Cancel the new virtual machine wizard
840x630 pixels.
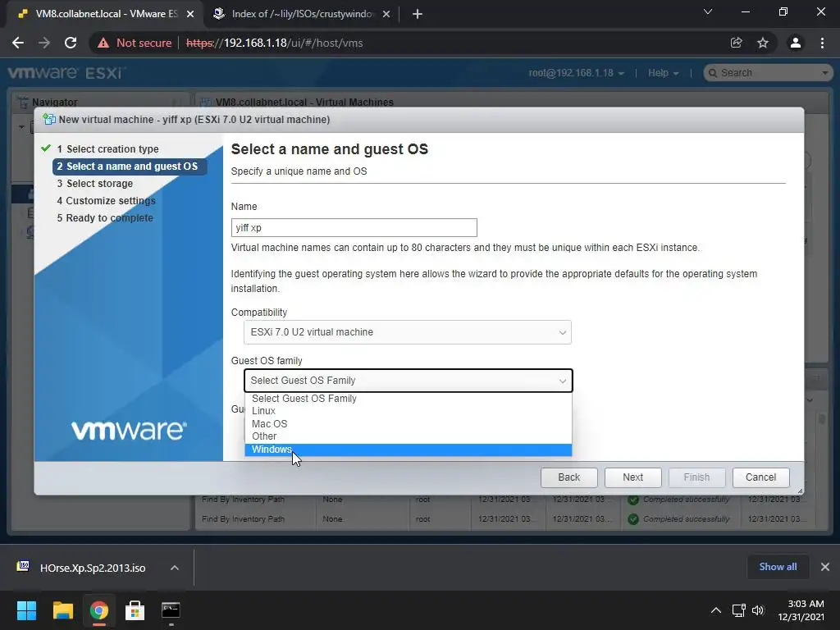click(760, 477)
